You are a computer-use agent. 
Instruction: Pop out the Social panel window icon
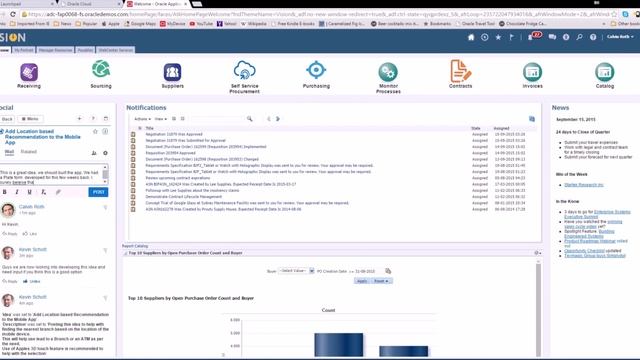106,119
